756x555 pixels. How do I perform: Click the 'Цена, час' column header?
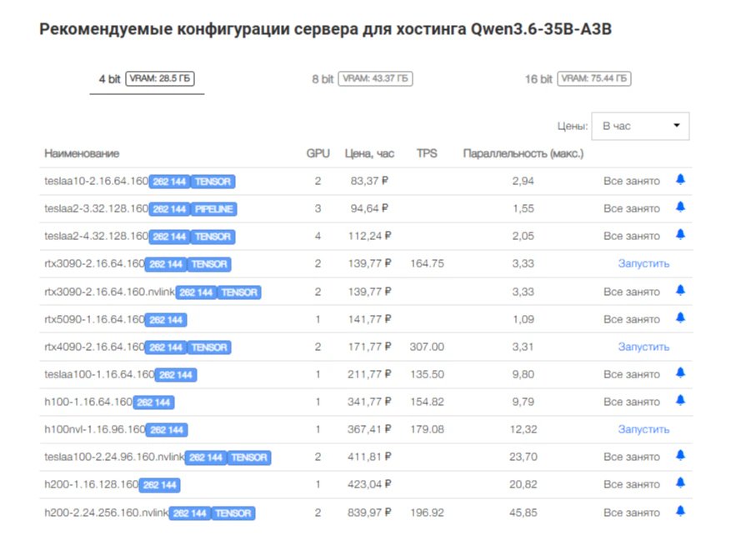[x=369, y=153]
